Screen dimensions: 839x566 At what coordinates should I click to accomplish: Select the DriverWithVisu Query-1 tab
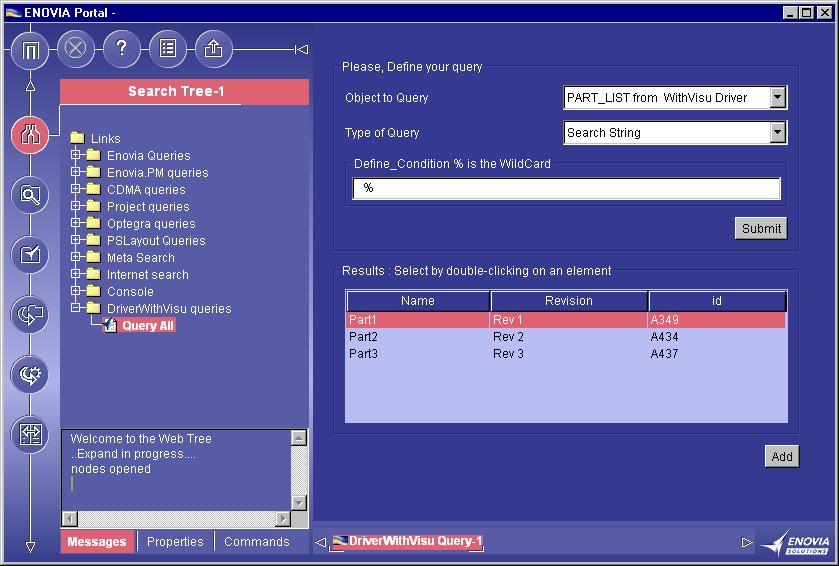(408, 541)
